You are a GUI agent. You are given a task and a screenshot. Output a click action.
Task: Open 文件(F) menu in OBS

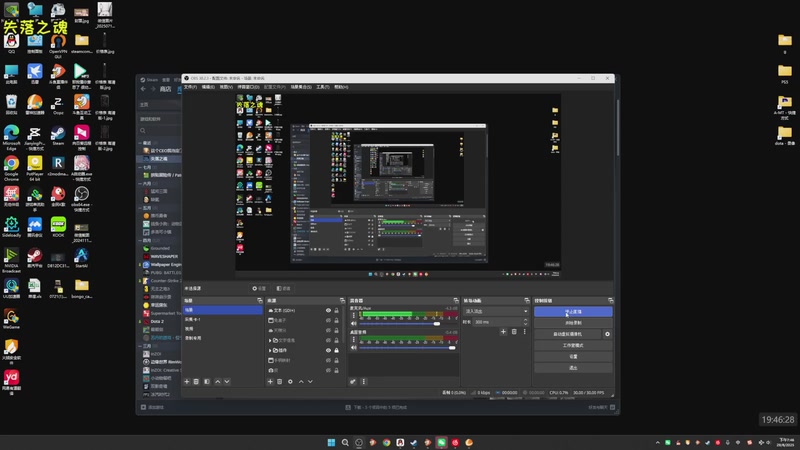click(190, 87)
